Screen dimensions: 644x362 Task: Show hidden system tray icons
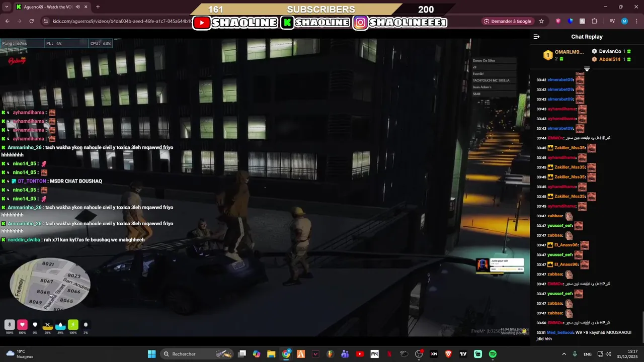563,354
